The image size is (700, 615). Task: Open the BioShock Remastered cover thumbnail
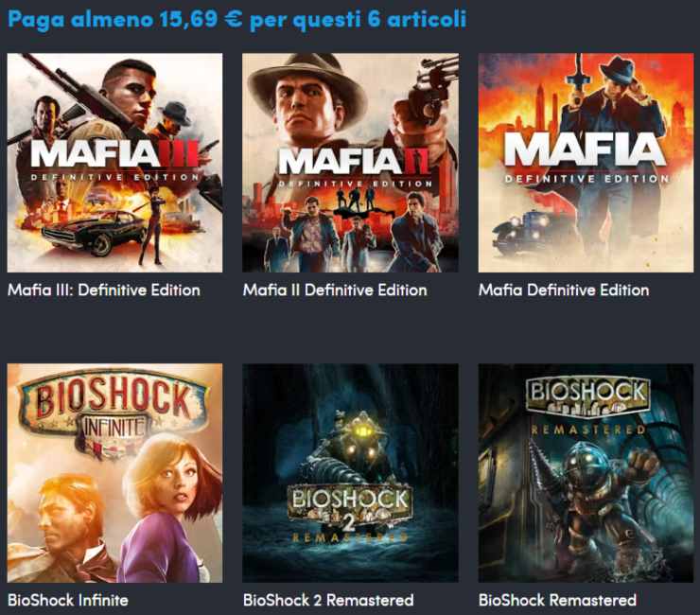click(x=586, y=473)
